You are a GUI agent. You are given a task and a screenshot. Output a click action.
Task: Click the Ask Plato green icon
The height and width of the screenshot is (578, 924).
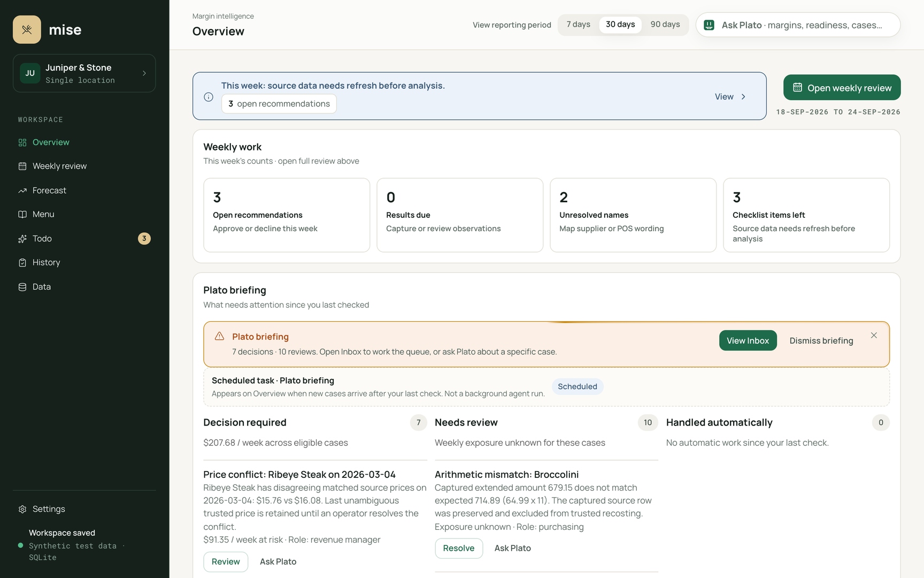click(709, 25)
